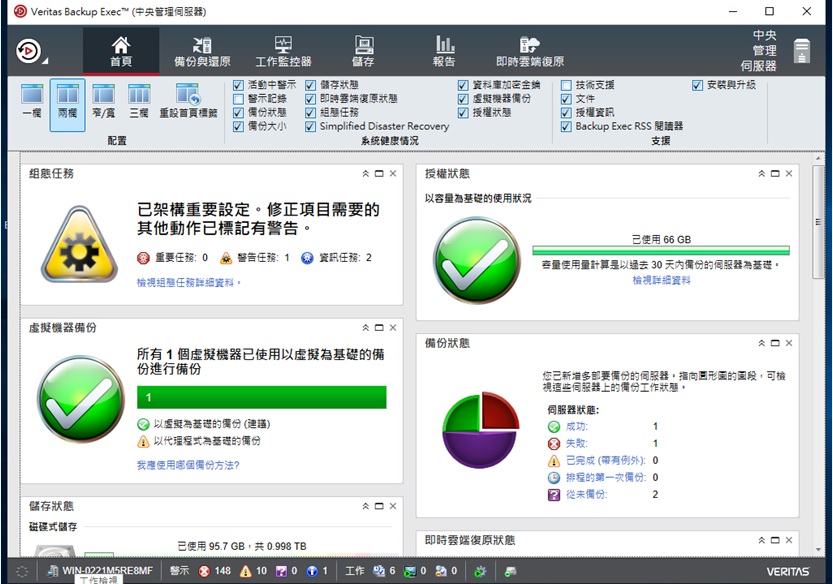Collapse the 虛擬機器備份 panel

[x=366, y=328]
